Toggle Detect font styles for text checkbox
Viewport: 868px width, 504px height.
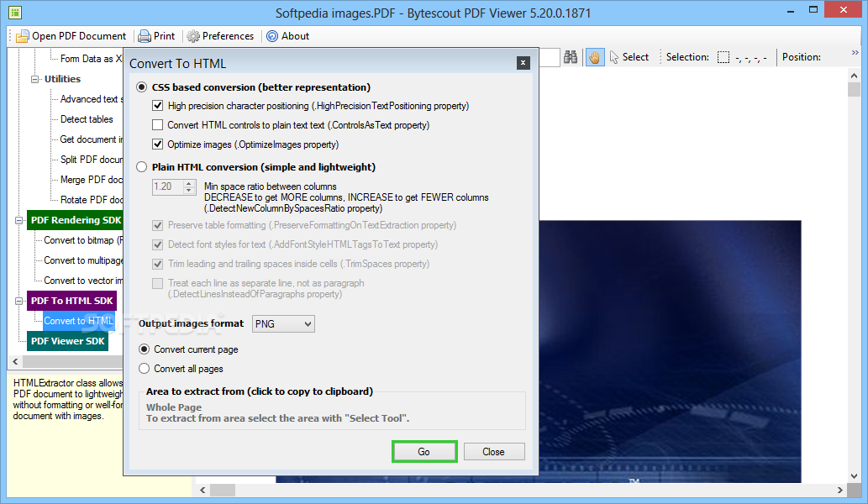point(158,244)
